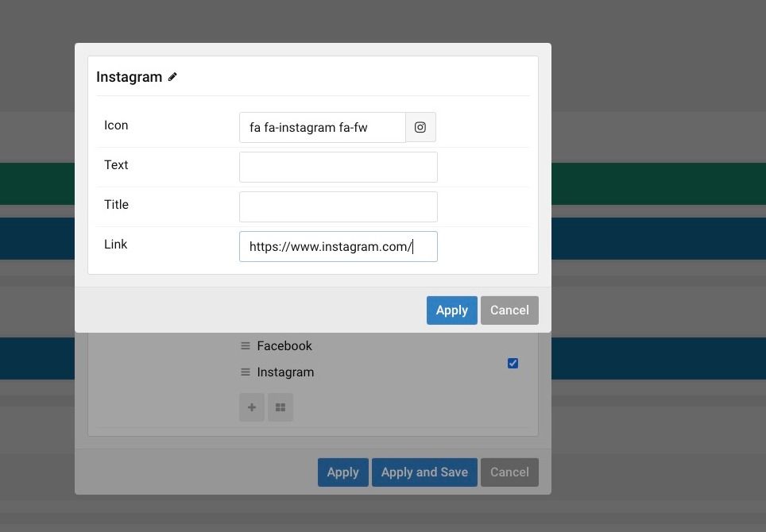This screenshot has height=532, width=766.
Task: Open the Instagram icon picker button
Action: point(420,127)
